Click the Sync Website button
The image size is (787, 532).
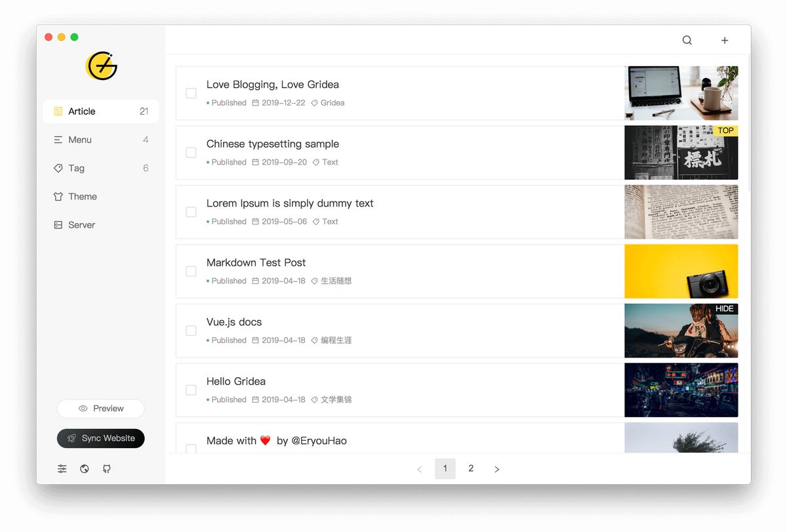pyautogui.click(x=100, y=438)
